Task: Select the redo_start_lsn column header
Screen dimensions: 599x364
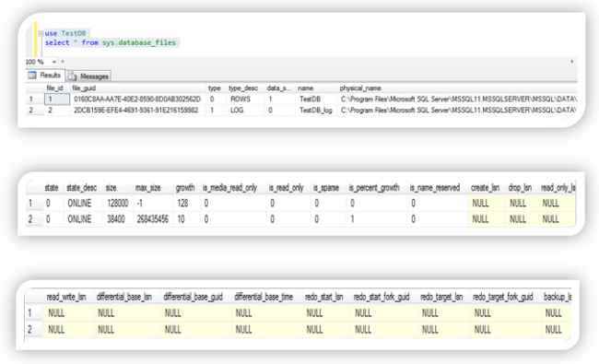Action: tap(323, 297)
